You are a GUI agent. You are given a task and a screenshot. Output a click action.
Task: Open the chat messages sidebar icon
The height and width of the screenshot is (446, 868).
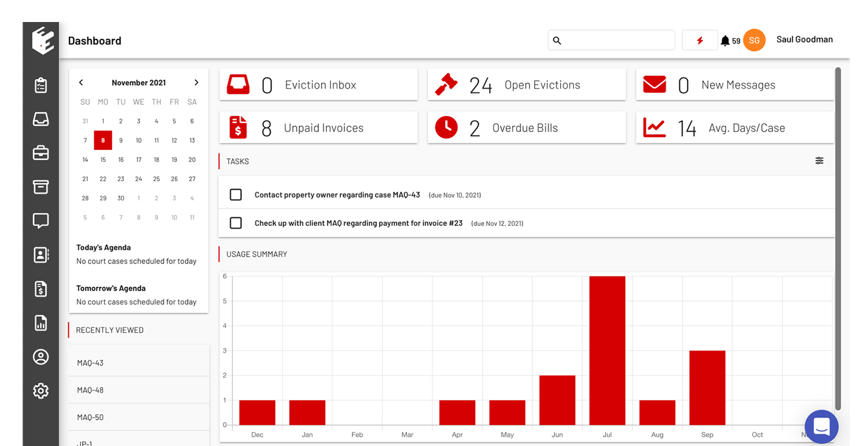(x=41, y=221)
